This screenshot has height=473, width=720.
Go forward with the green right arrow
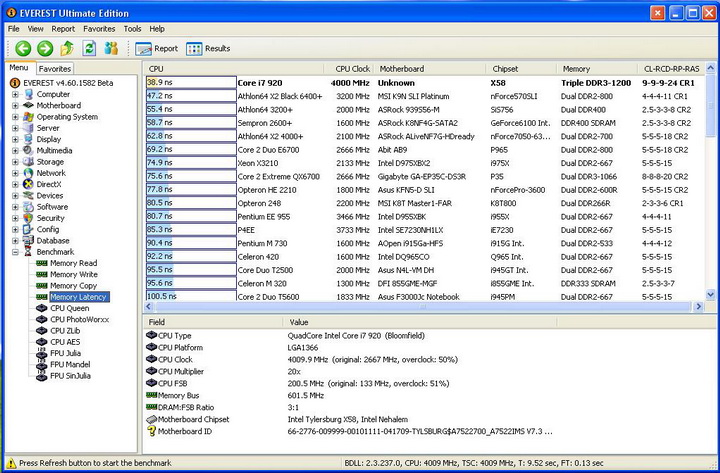[x=45, y=48]
